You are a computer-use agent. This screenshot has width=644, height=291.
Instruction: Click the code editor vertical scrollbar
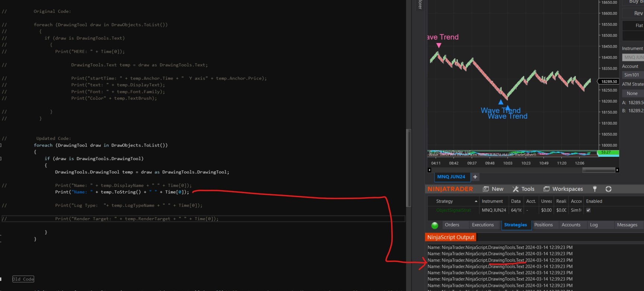[x=408, y=168]
